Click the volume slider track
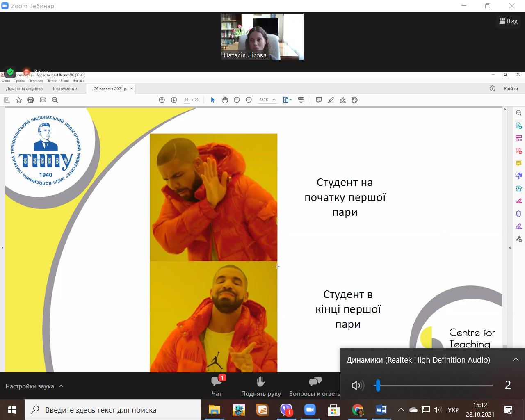This screenshot has height=420, width=525. [435, 385]
